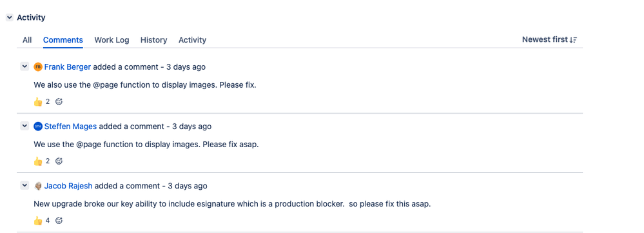The height and width of the screenshot is (233, 644).
Task: Toggle Newest first sort order
Action: [x=549, y=39]
